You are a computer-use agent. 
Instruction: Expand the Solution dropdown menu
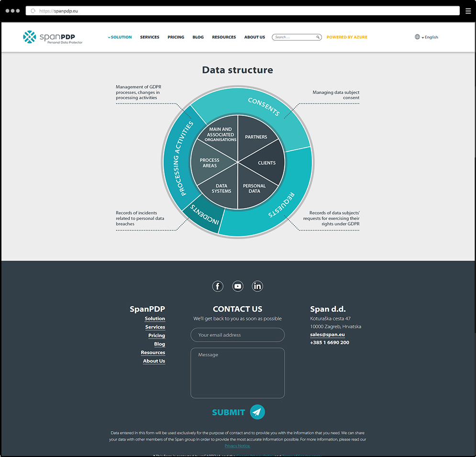pos(120,37)
